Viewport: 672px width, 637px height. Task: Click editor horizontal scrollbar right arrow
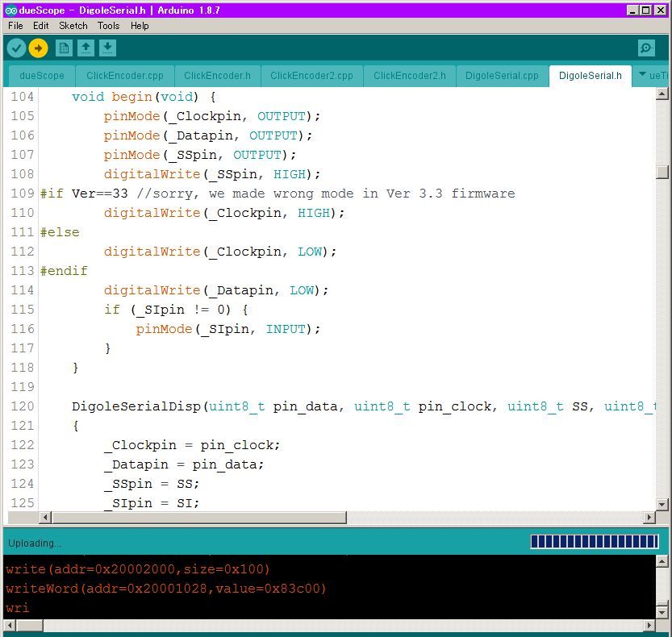(649, 518)
